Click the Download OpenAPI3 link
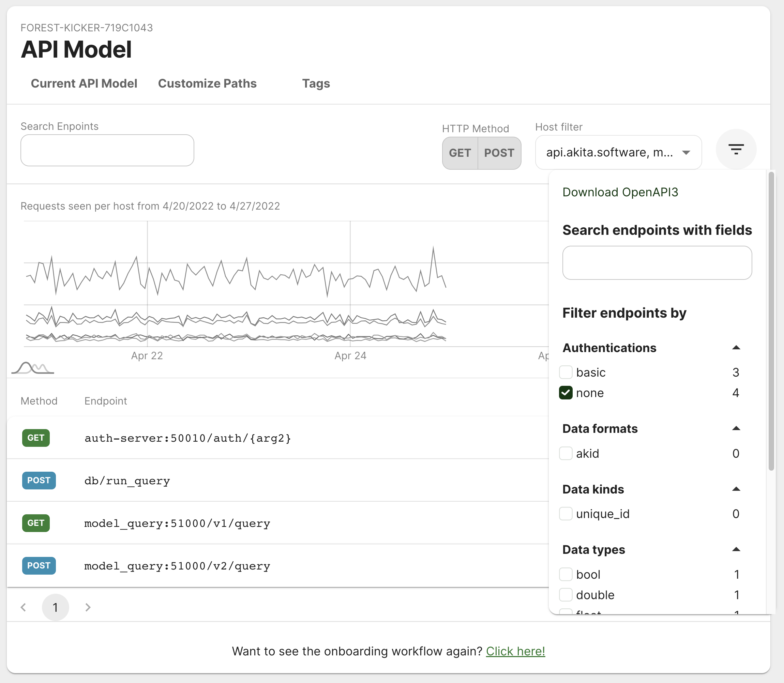 (x=620, y=192)
